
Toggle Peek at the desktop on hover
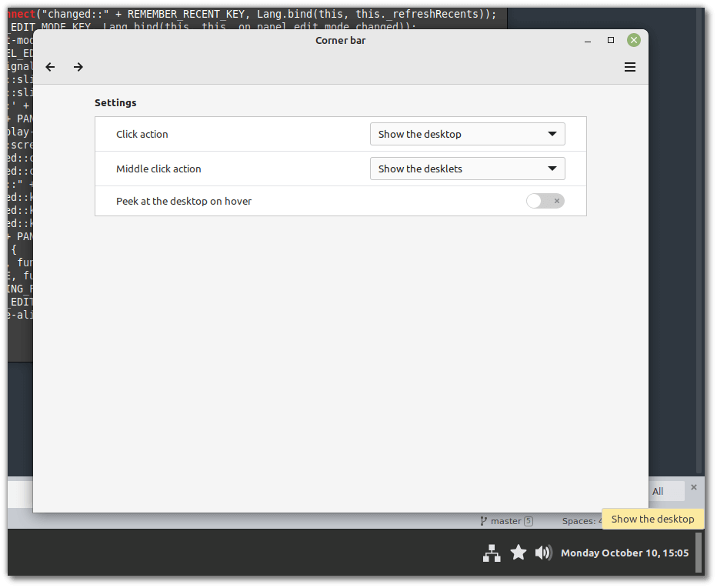545,201
